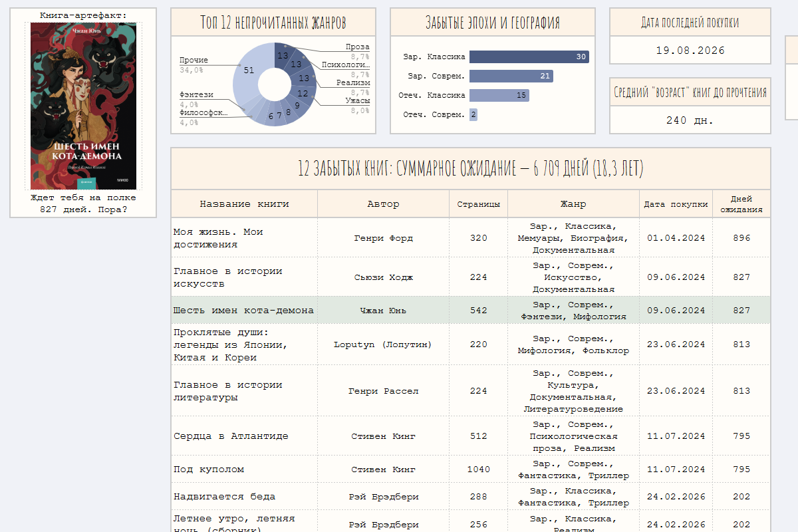Click the title Под куполом
Viewport: 798px width, 532px height.
pyautogui.click(x=209, y=469)
